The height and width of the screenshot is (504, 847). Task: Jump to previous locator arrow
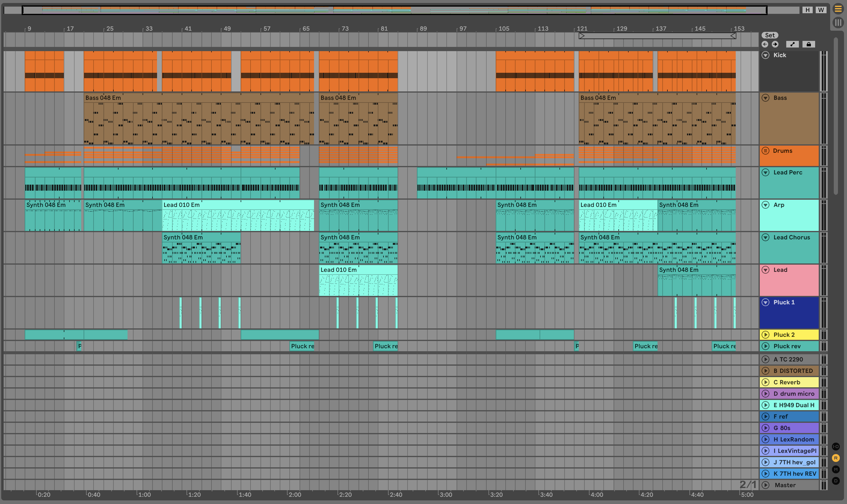[765, 44]
